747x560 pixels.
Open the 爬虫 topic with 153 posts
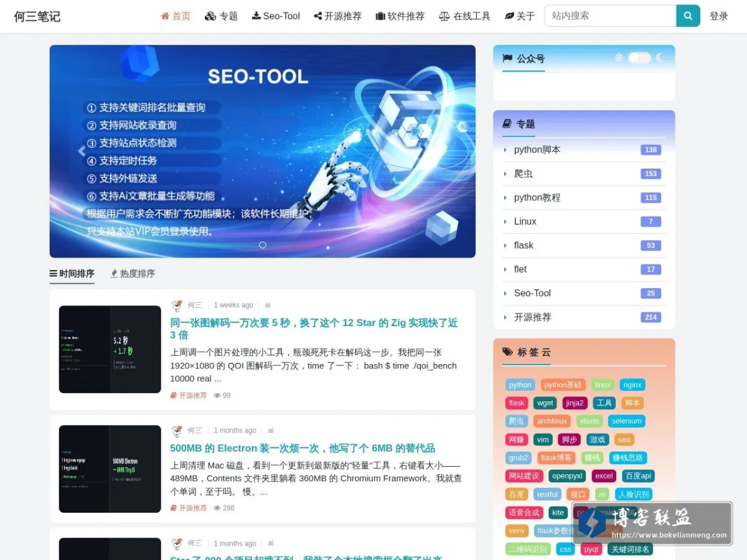[x=524, y=174]
